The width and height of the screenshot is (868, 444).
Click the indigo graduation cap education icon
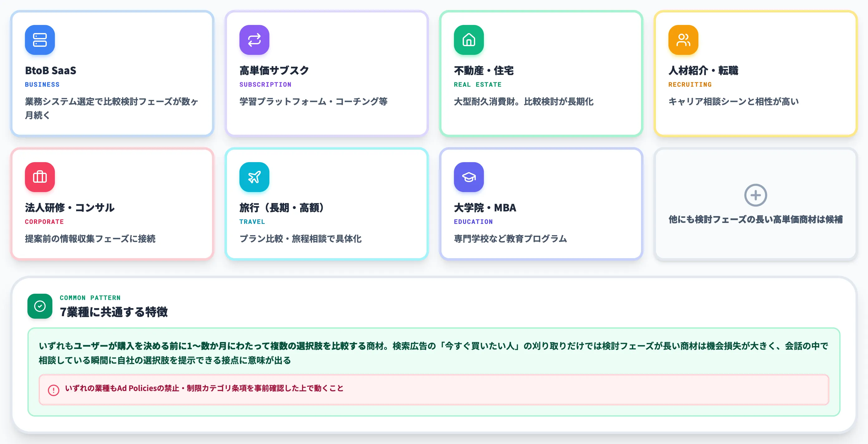point(469,177)
